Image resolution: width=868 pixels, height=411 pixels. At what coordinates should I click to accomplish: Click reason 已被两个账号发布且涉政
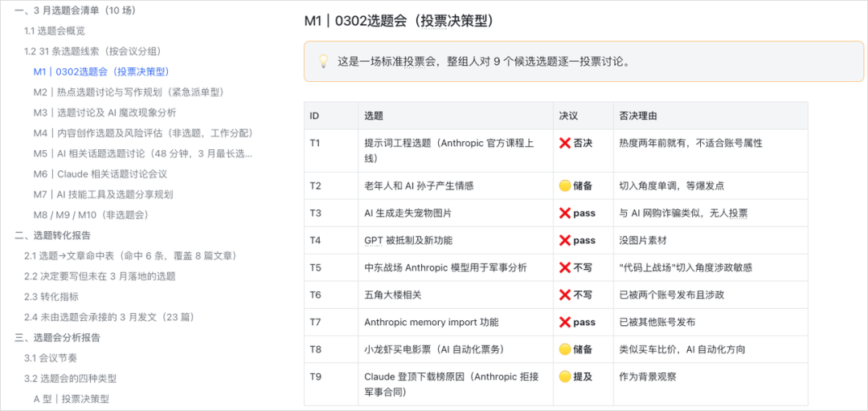[671, 295]
